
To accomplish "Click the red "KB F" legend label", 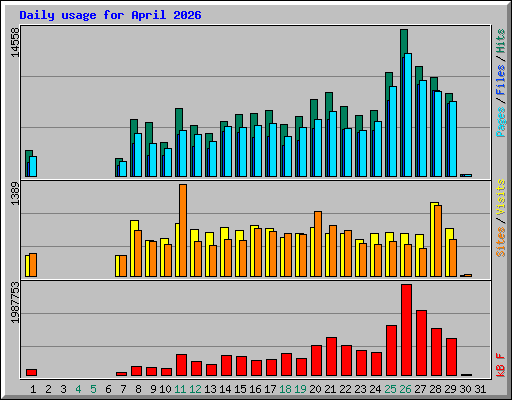I will 501,365.
